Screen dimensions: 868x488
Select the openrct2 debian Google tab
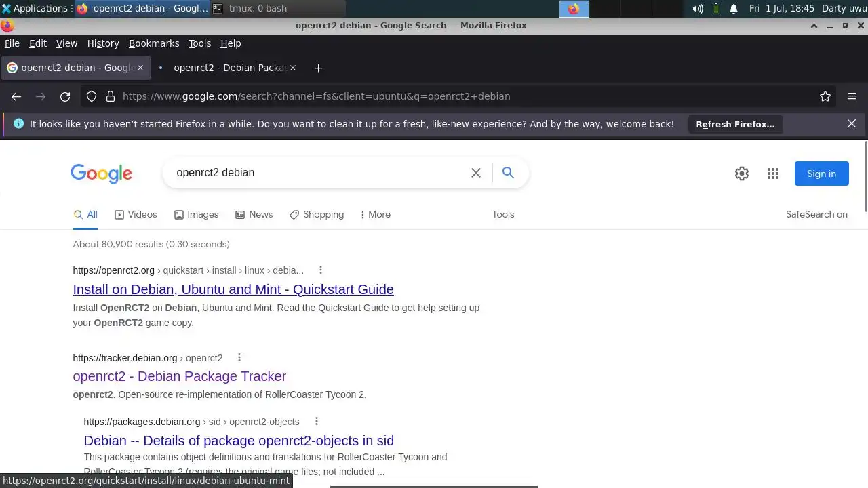pyautogui.click(x=75, y=68)
